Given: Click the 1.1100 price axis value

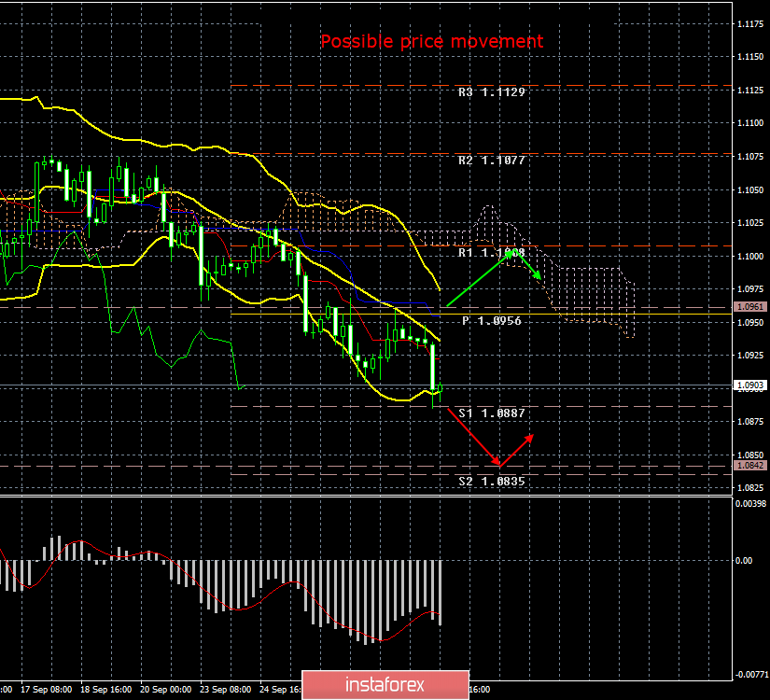Looking at the screenshot, I should 750,123.
